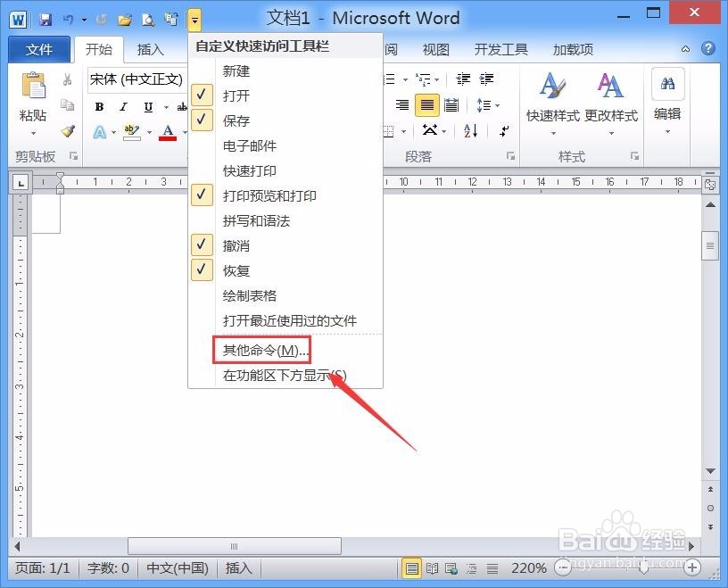This screenshot has height=588, width=728.
Task: Click the Copy icon in clipboard group
Action: [x=67, y=105]
